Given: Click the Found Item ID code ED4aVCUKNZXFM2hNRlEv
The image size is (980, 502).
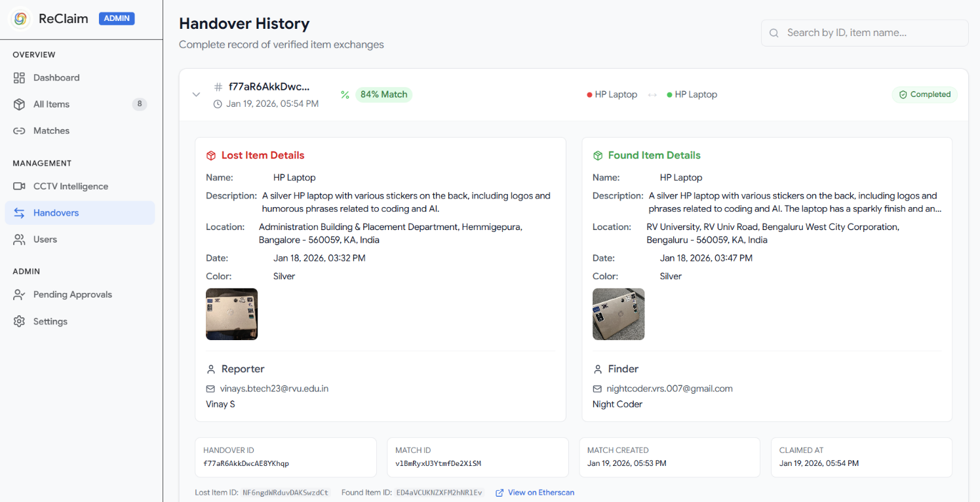Looking at the screenshot, I should click(439, 493).
